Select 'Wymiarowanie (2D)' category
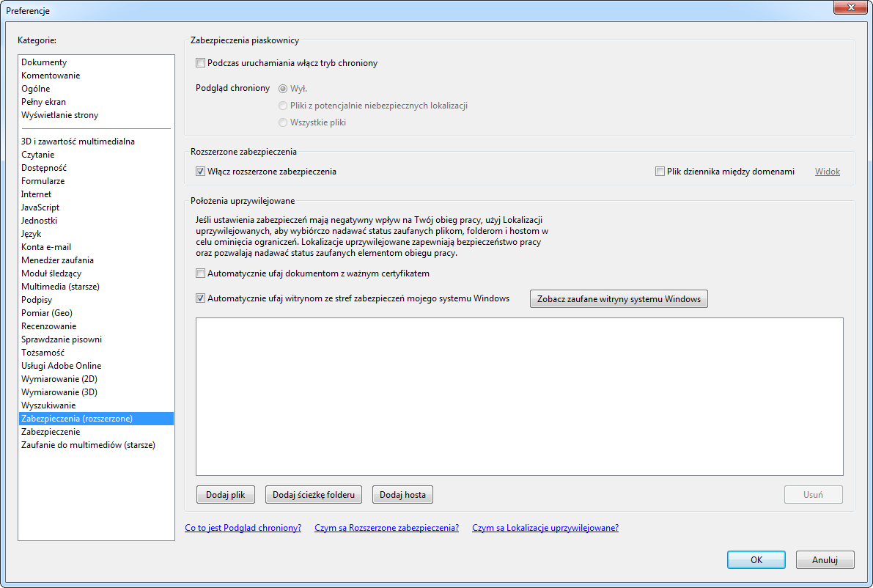This screenshot has height=588, width=873. coord(96,378)
